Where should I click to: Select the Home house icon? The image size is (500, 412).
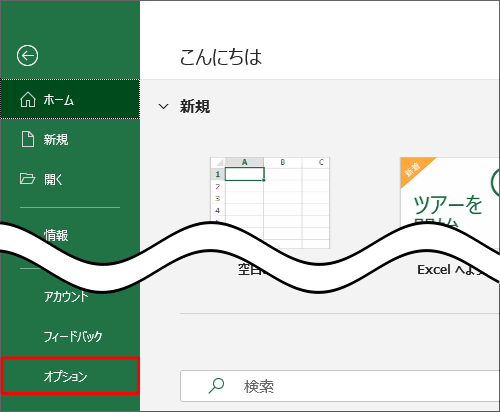(x=28, y=99)
